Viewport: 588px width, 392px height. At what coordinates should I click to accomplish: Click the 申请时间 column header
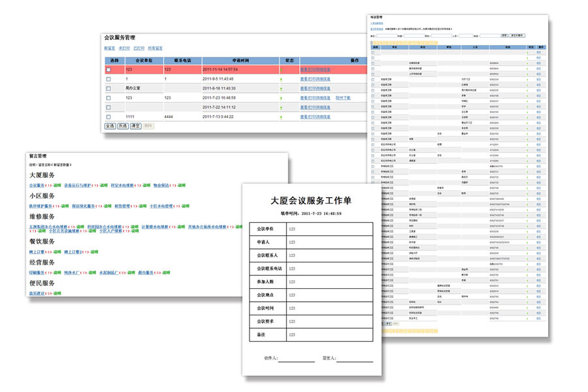pos(240,60)
